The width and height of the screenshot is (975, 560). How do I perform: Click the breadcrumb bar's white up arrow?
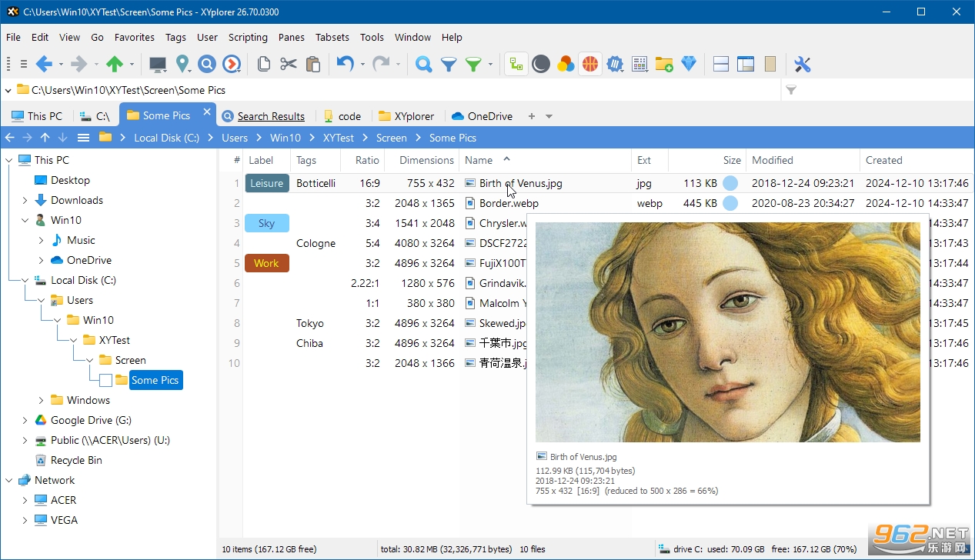click(x=45, y=138)
